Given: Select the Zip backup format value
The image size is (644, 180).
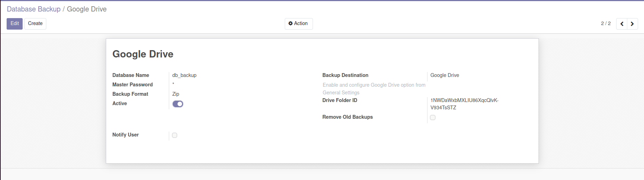Looking at the screenshot, I should click(x=176, y=94).
